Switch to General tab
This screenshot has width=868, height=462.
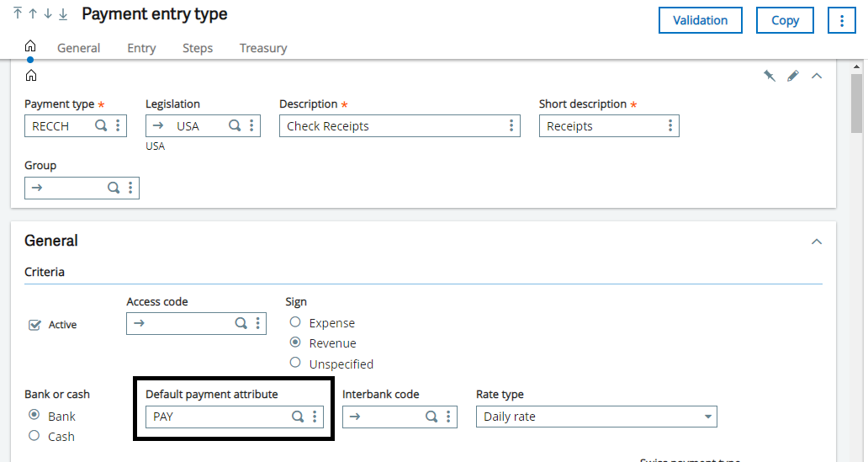(78, 48)
